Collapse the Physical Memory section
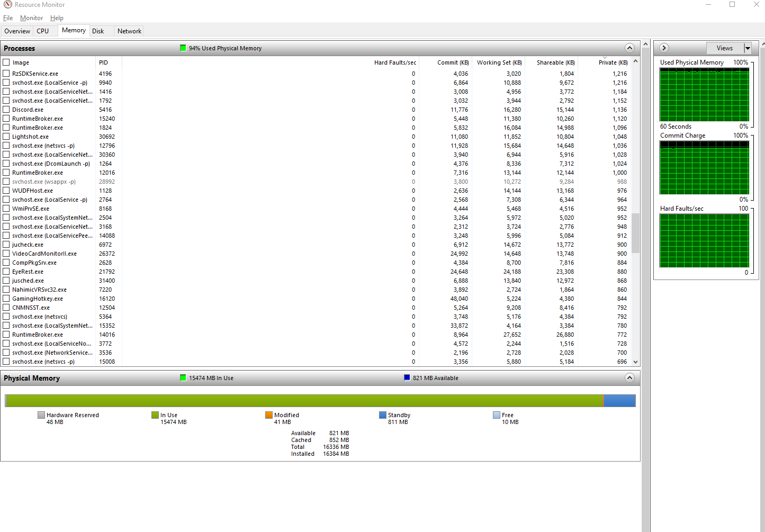Image resolution: width=765 pixels, height=532 pixels. coord(629,378)
